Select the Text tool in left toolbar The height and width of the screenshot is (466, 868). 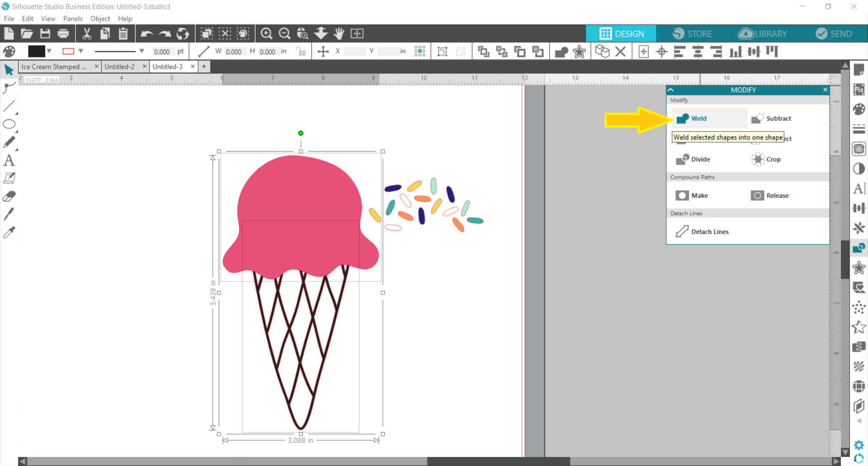[x=9, y=161]
